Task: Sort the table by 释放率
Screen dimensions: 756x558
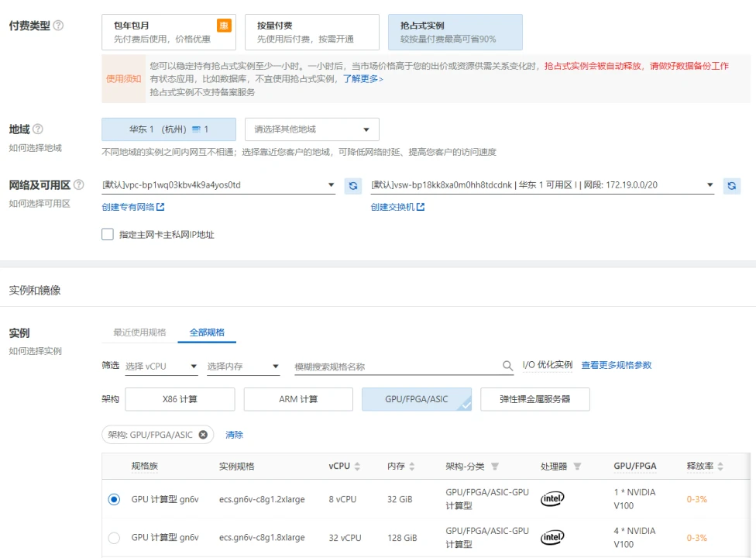Action: click(x=720, y=467)
